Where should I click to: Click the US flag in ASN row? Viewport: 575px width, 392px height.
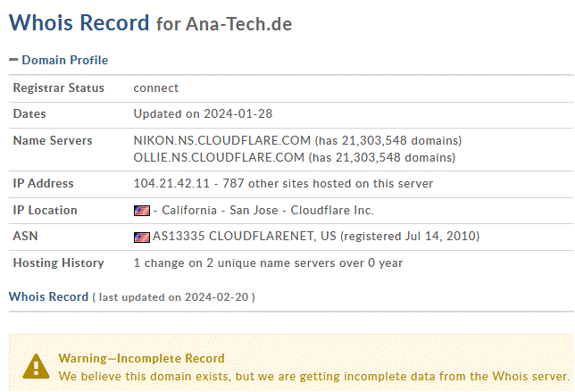(142, 238)
